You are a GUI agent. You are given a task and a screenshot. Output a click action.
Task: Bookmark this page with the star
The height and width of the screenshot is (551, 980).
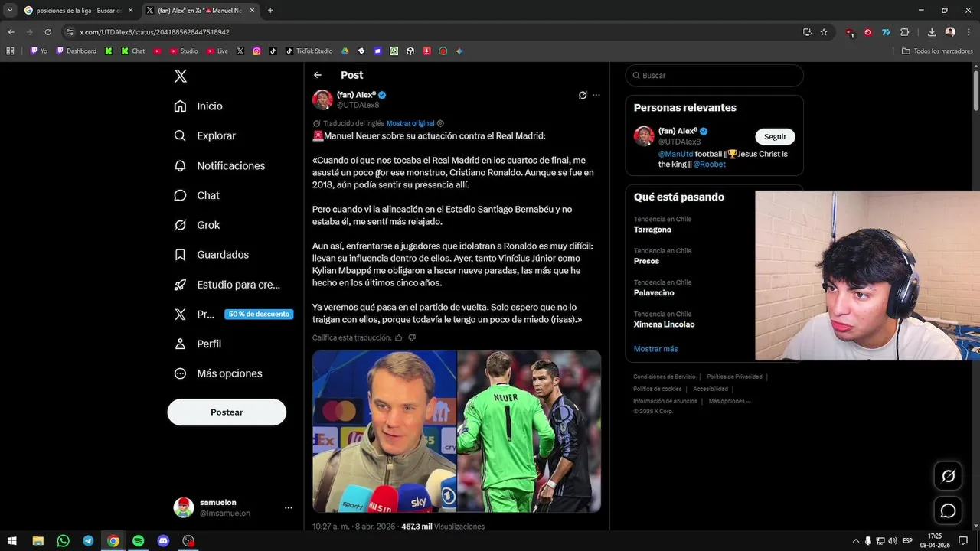click(824, 32)
